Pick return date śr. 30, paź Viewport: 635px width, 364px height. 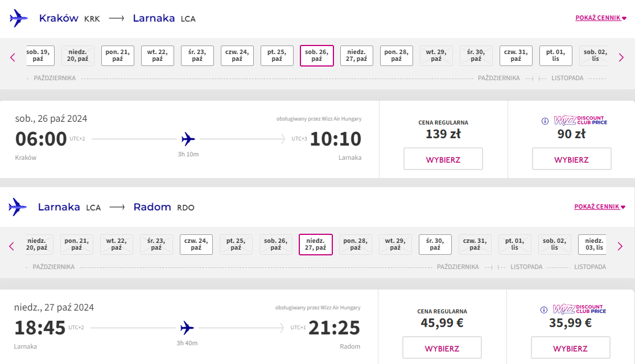pyautogui.click(x=435, y=244)
